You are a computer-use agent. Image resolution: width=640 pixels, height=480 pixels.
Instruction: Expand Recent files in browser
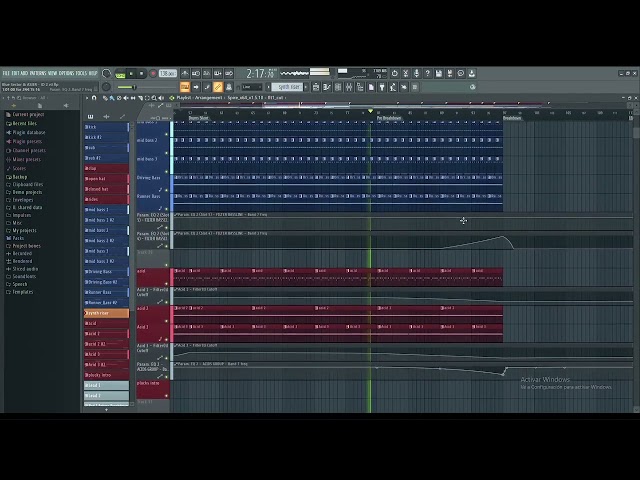24,124
